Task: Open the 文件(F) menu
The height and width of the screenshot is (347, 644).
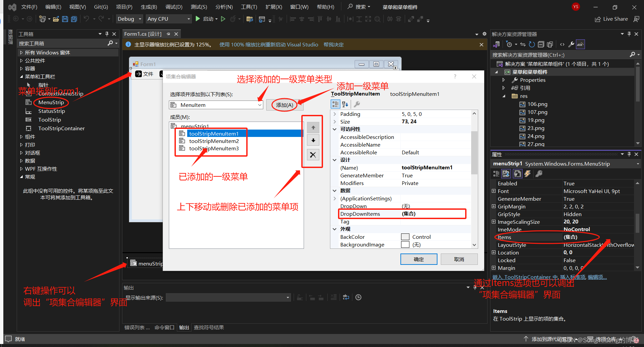Action: coord(29,7)
